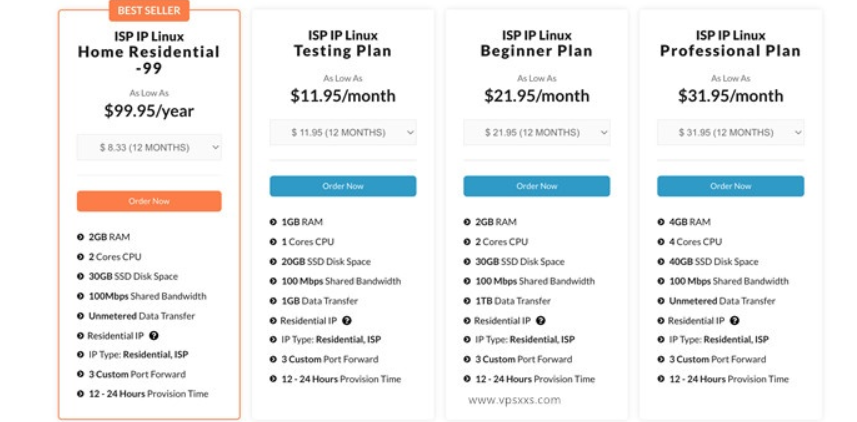Click help icon beside Home Residential's Residential IP

tap(154, 336)
